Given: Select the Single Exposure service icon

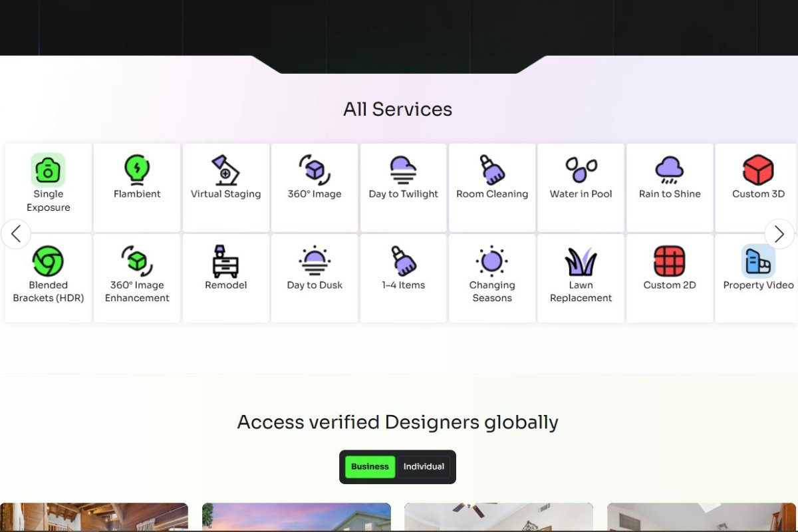Looking at the screenshot, I should (48, 171).
